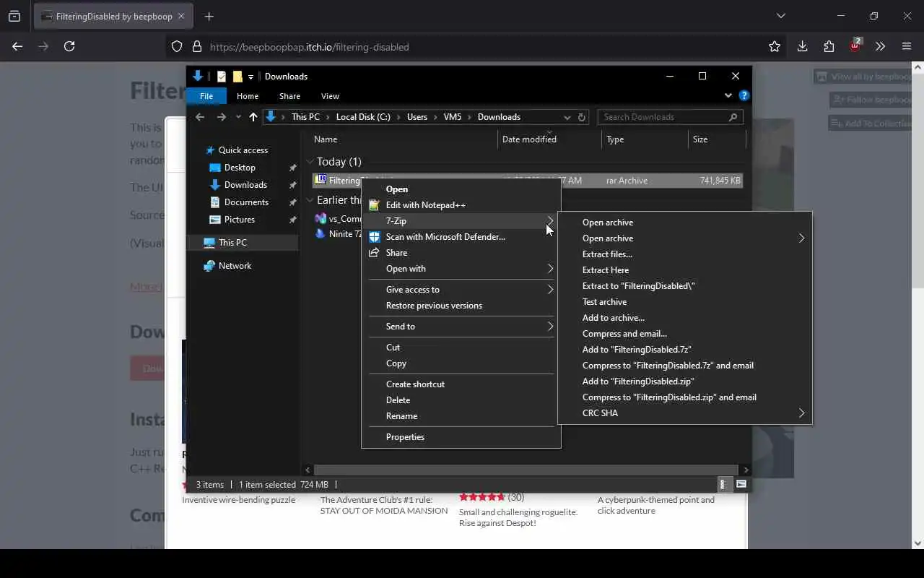This screenshot has width=924, height=578.
Task: Navigate forward in Explorer window
Action: 222,117
